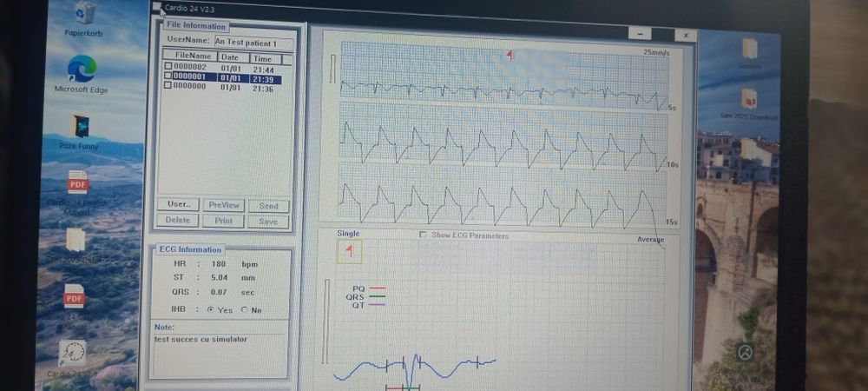
Task: Minimize the Cardio 24 window
Action: click(640, 34)
